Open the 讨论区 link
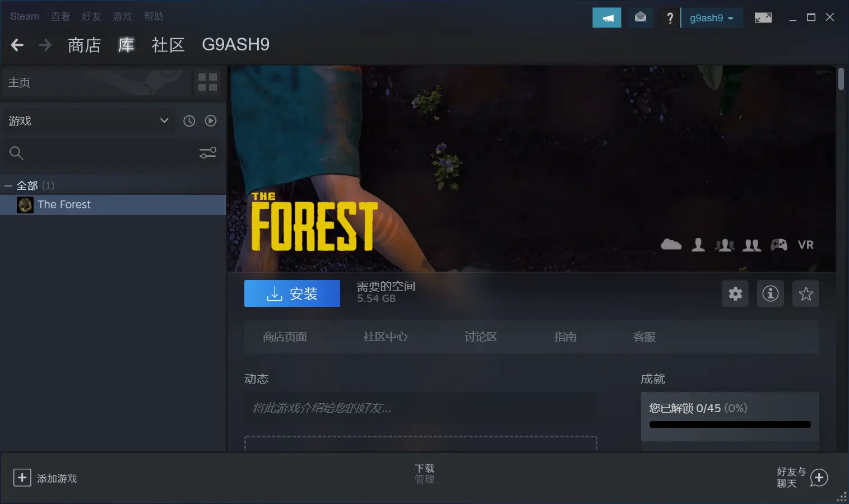849x504 pixels. pyautogui.click(x=481, y=337)
